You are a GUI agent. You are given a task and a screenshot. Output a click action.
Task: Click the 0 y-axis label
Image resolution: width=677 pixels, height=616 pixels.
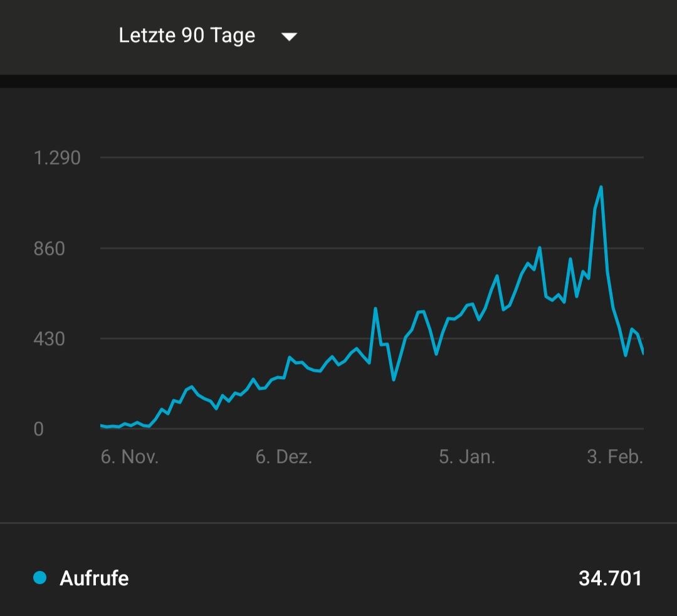(39, 430)
